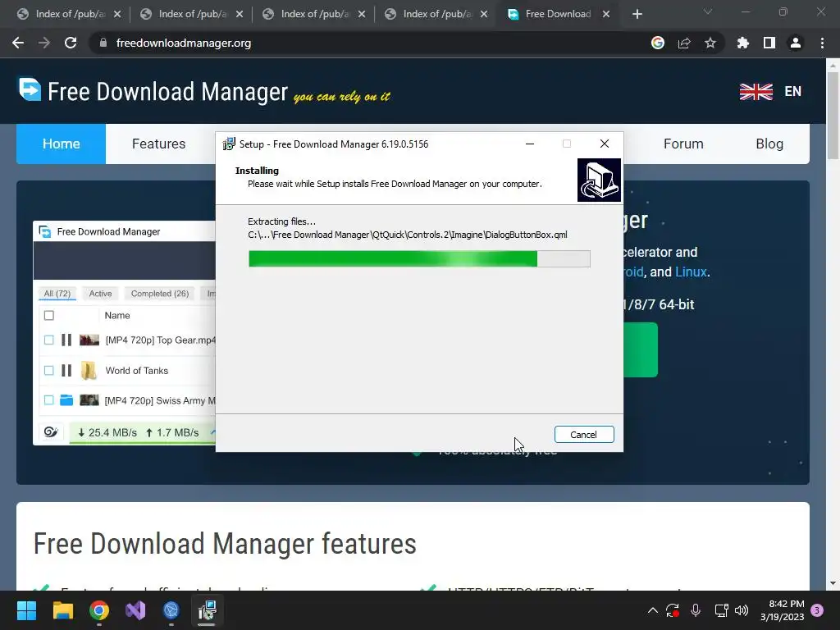Open the Blog navigation tab
The width and height of the screenshot is (840, 630).
pyautogui.click(x=769, y=144)
